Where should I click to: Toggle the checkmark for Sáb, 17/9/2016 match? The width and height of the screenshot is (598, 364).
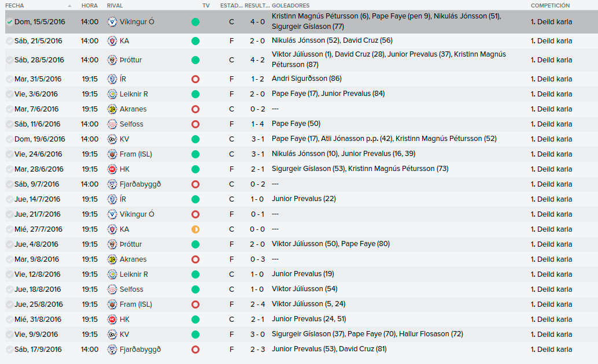pyautogui.click(x=9, y=349)
